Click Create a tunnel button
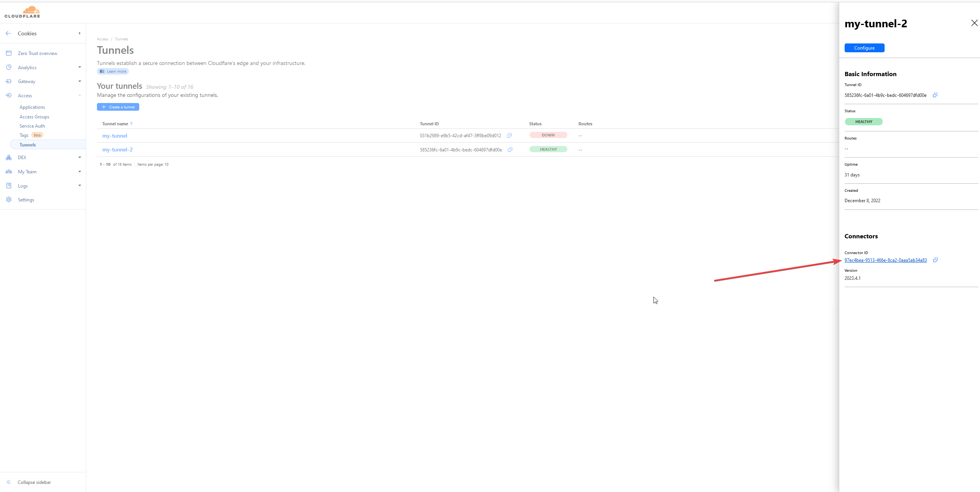Image resolution: width=980 pixels, height=492 pixels. [118, 107]
